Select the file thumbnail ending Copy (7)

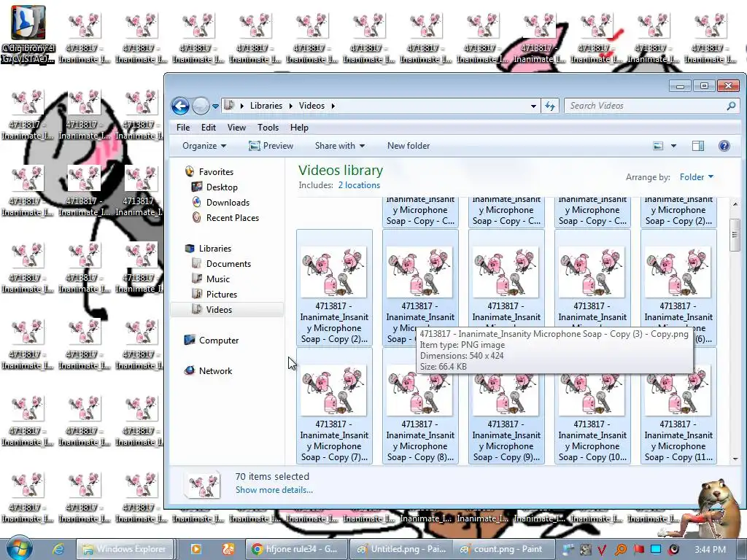pyautogui.click(x=334, y=406)
